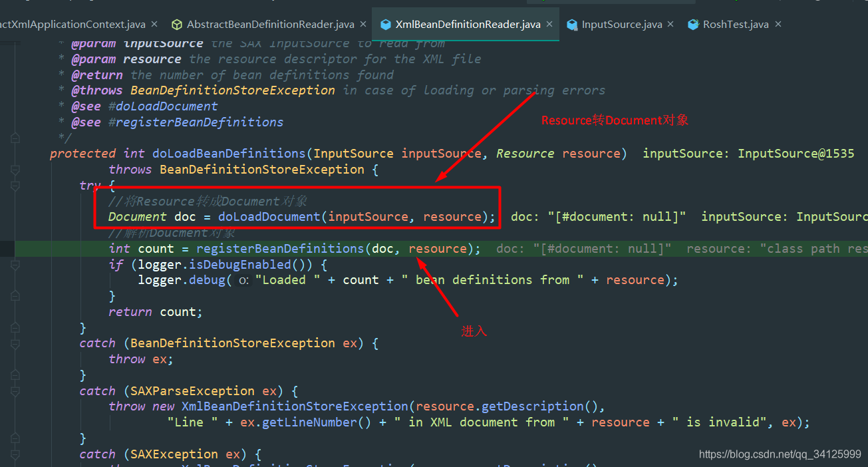Click the resource "class path res" debug hint
This screenshot has height=467, width=868.
pyautogui.click(x=777, y=249)
